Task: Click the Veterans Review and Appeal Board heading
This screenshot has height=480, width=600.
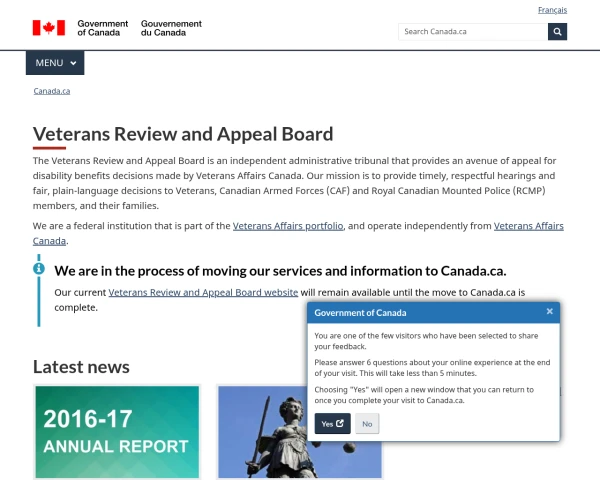Action: 183,134
